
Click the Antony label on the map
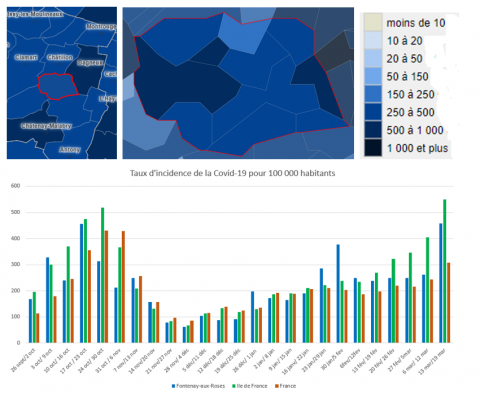coord(70,150)
